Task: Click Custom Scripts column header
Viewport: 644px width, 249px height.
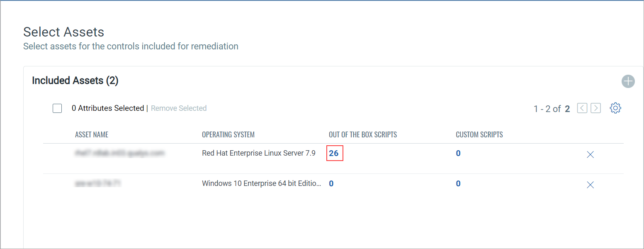Action: click(479, 135)
